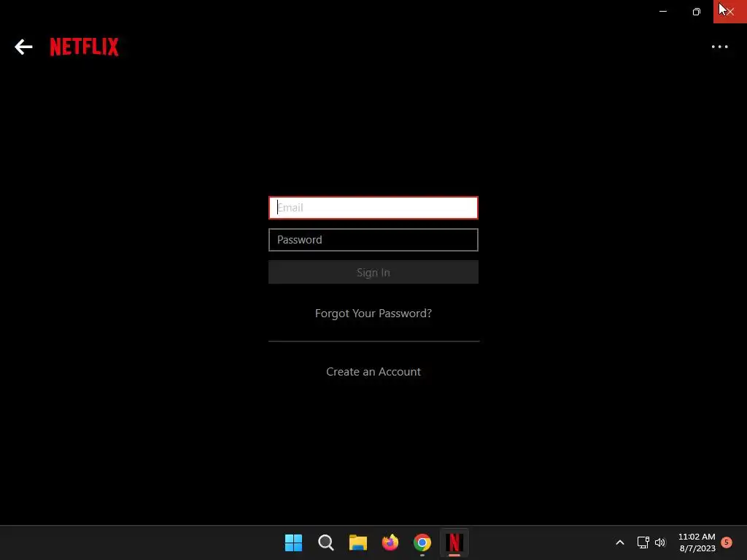Open network status tray icon
747x560 pixels.
coord(643,542)
